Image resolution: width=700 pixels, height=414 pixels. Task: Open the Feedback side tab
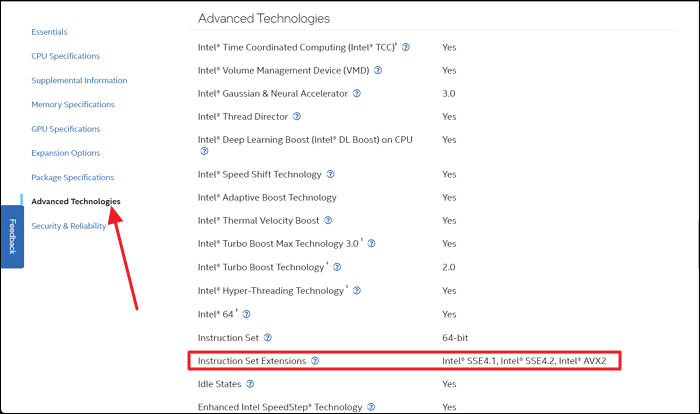(x=12, y=236)
